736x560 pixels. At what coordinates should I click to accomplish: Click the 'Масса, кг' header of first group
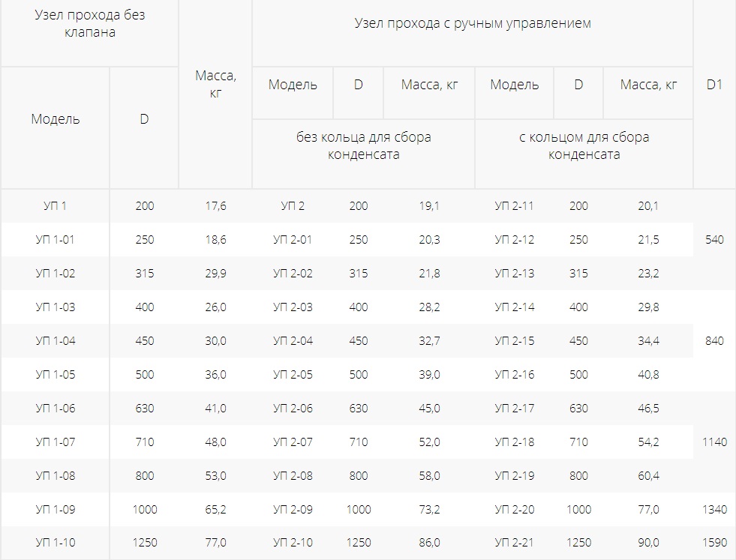pos(215,85)
